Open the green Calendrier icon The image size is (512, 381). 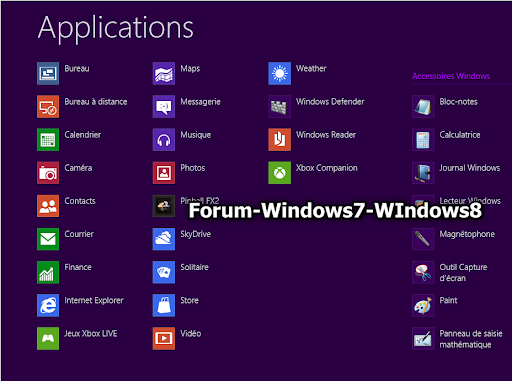coord(48,139)
